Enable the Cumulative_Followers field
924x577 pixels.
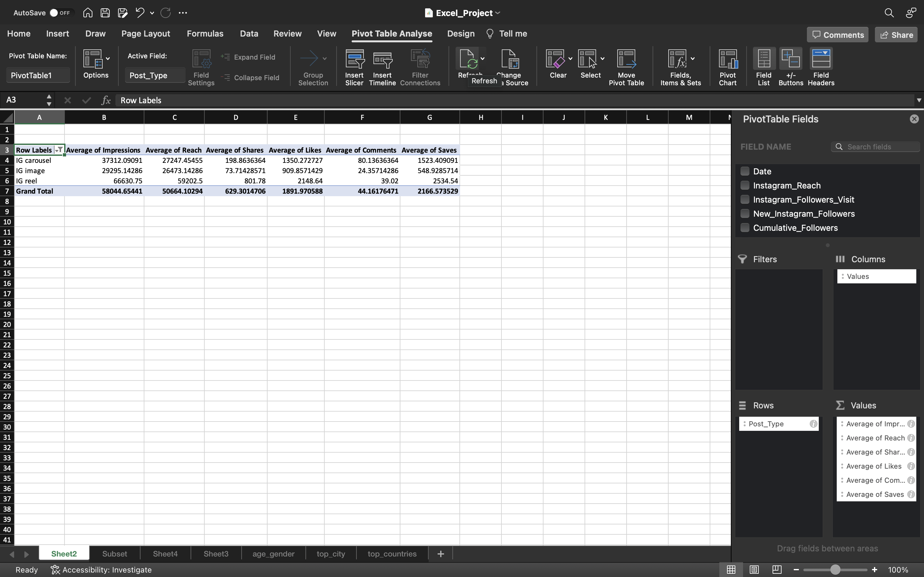tap(744, 227)
